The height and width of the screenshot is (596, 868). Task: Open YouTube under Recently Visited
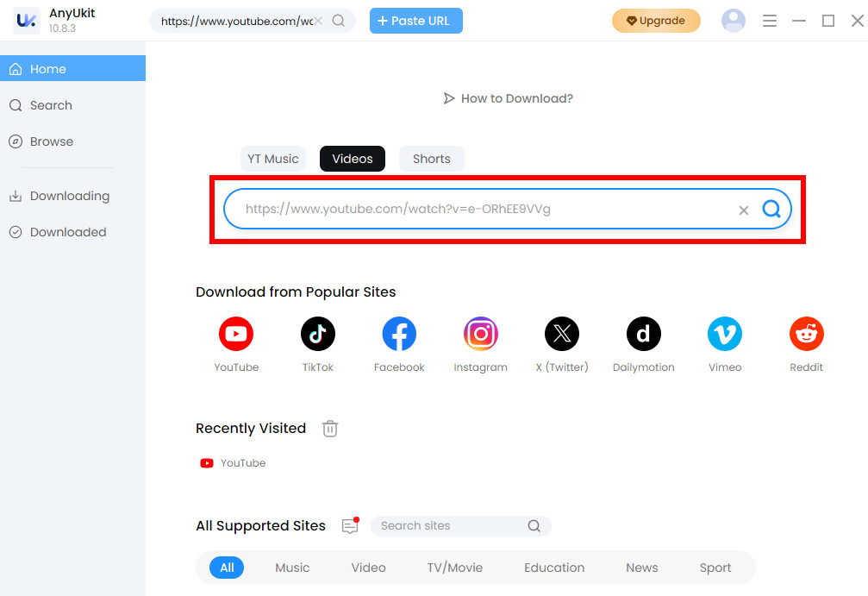(x=233, y=463)
